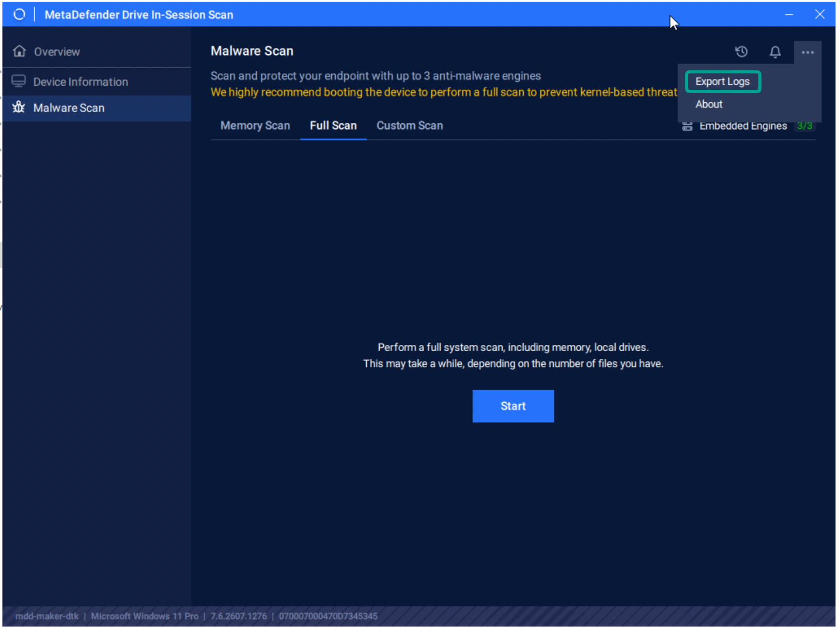Click the MetaDefender circle logo in title bar
The image size is (840, 631).
point(19,14)
